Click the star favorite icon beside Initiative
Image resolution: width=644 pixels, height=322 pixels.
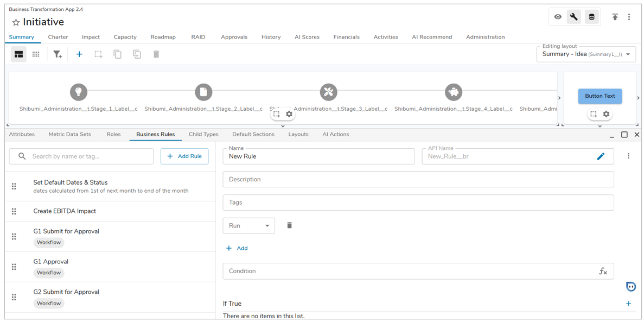16,22
